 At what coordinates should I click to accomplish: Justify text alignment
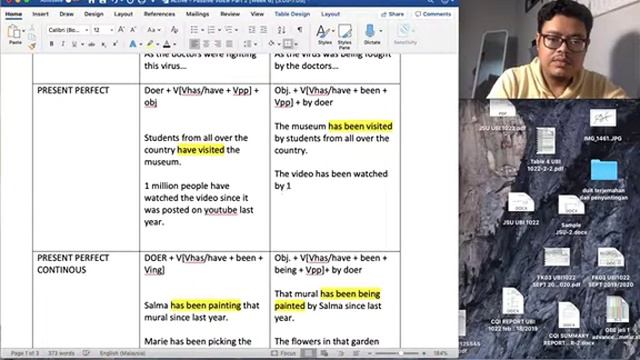pyautogui.click(x=229, y=44)
